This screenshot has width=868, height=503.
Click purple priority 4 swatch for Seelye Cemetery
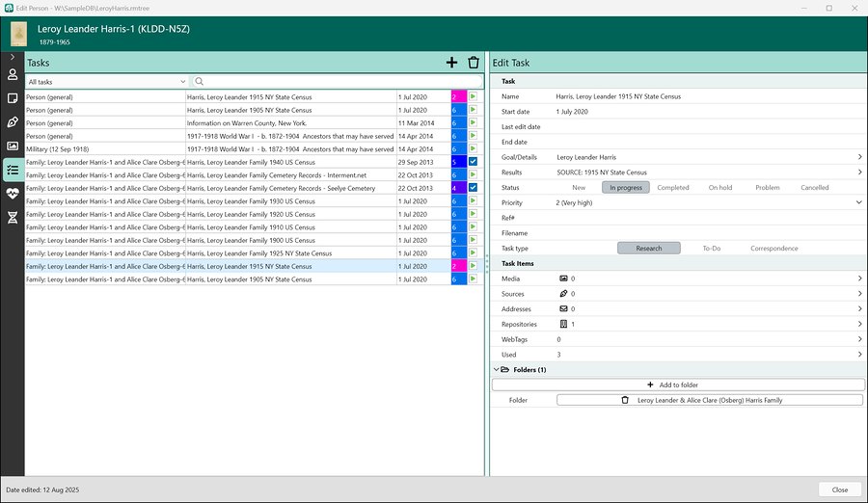coord(459,188)
